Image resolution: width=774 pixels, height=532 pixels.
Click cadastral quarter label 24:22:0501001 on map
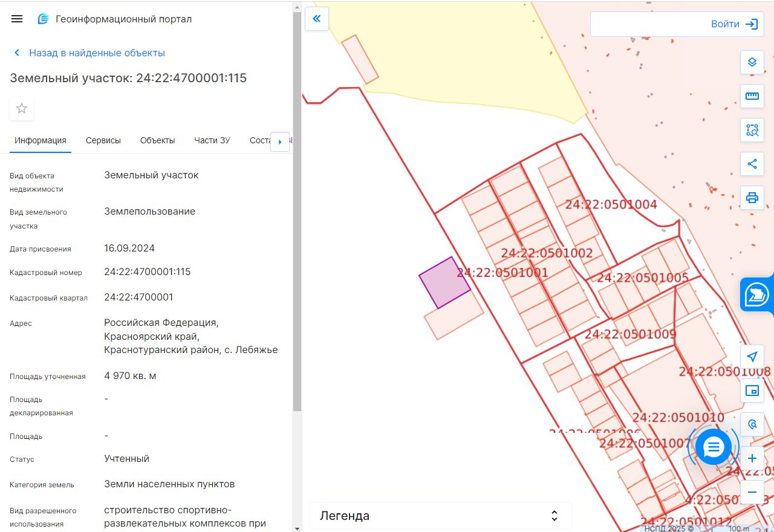(x=502, y=273)
